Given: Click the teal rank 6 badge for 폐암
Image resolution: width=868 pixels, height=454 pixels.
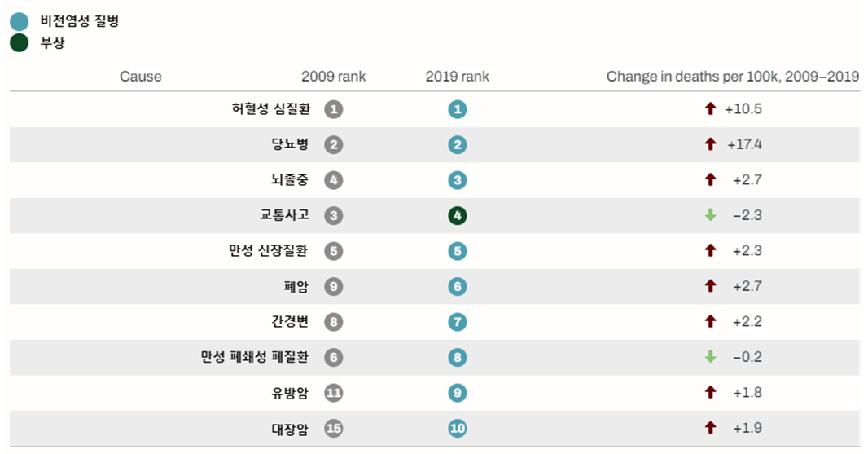Looking at the screenshot, I should pyautogui.click(x=458, y=287).
